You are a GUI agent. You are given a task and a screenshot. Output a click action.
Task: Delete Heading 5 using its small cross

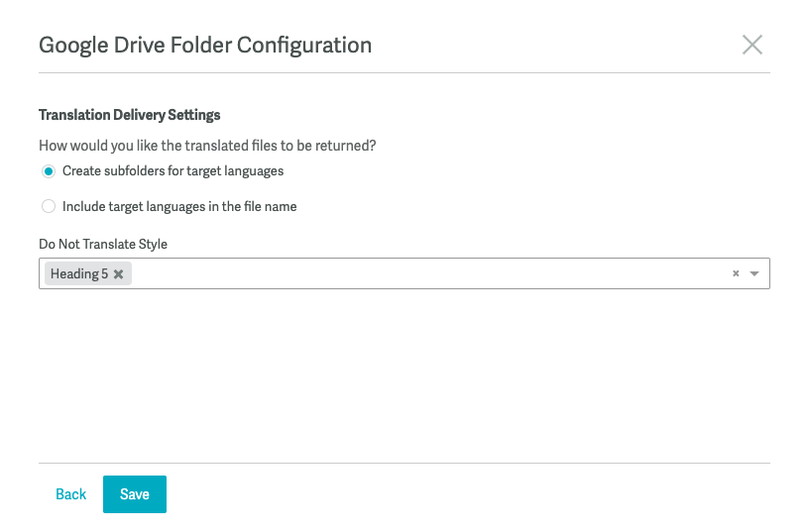pos(119,274)
